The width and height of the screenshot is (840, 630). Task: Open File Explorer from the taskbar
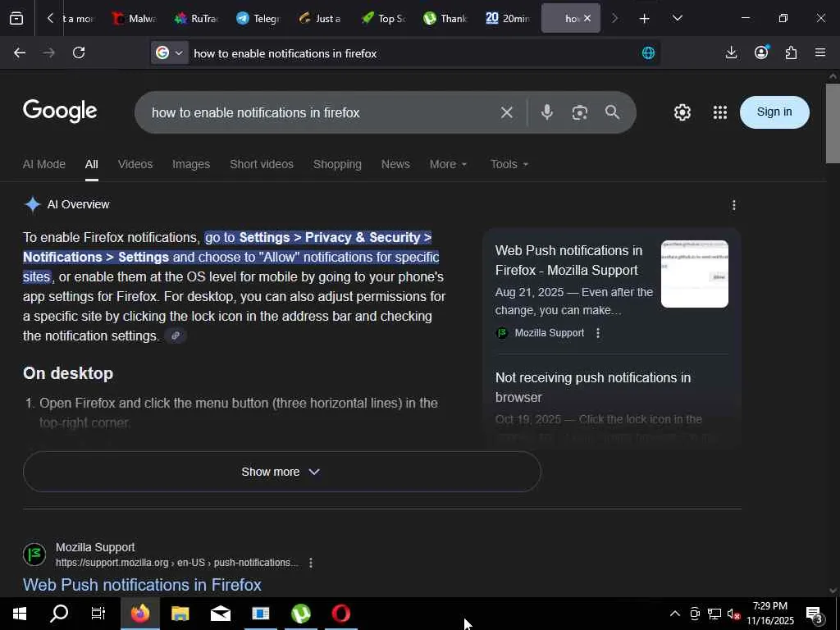pos(180,614)
